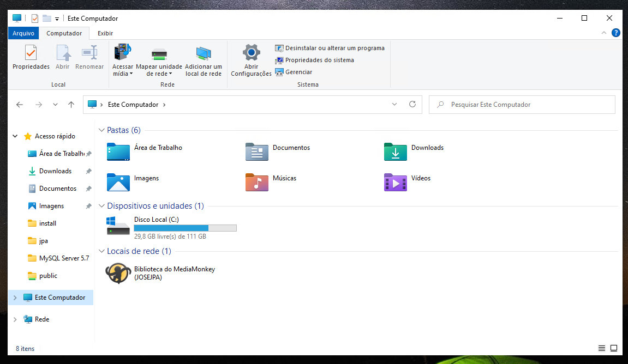
Task: Select Biblioteca do MediaMonkey icon
Action: 118,273
